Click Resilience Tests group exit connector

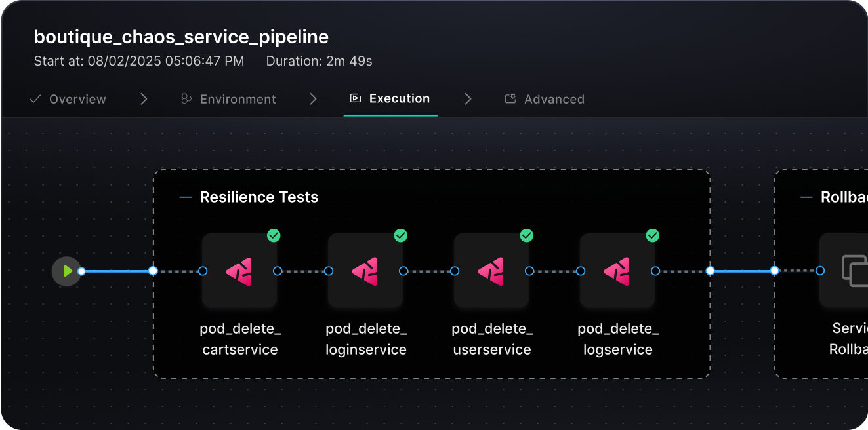point(710,271)
